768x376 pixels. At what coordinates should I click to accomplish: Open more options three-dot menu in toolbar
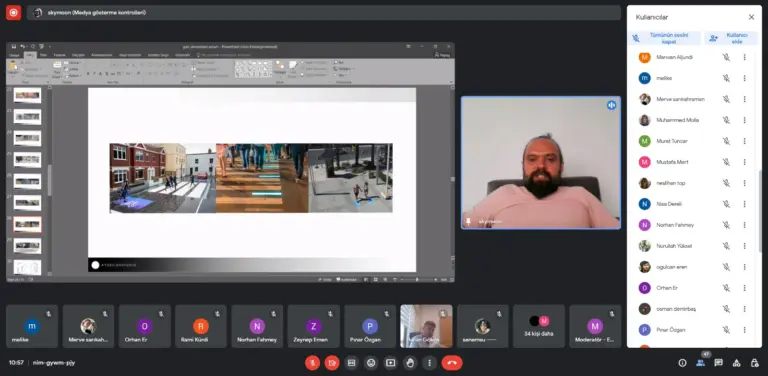click(x=430, y=363)
